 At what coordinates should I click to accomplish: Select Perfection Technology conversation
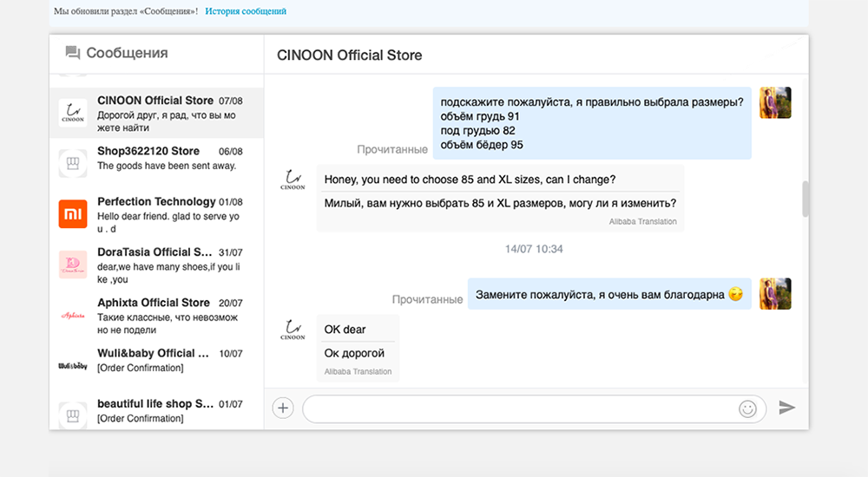coord(156,214)
